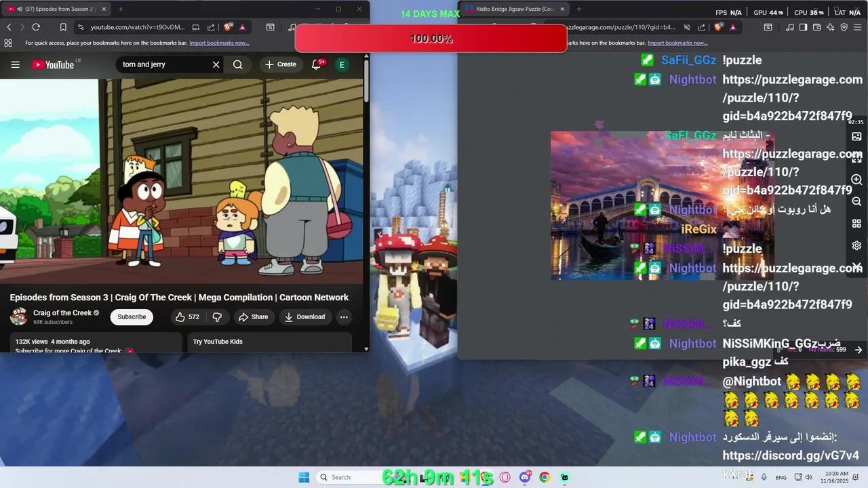Image resolution: width=868 pixels, height=488 pixels.
Task: Open Brave Rewards triangle in puzzle window
Action: click(733, 27)
